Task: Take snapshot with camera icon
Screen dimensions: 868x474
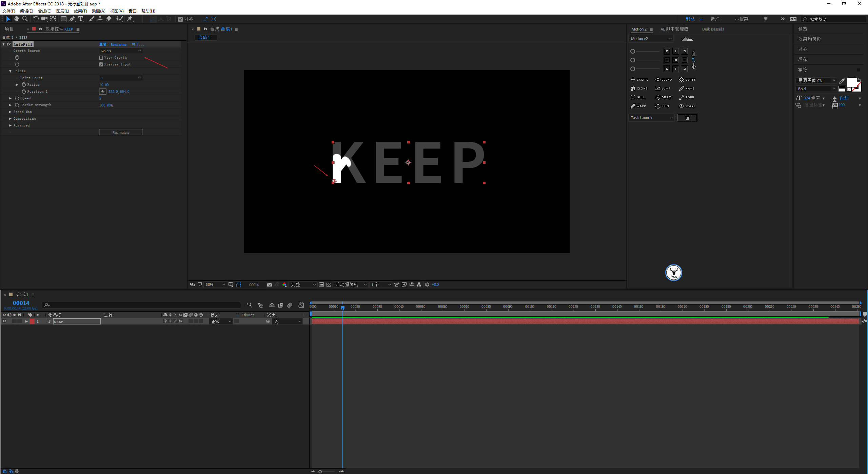Action: [x=269, y=285]
